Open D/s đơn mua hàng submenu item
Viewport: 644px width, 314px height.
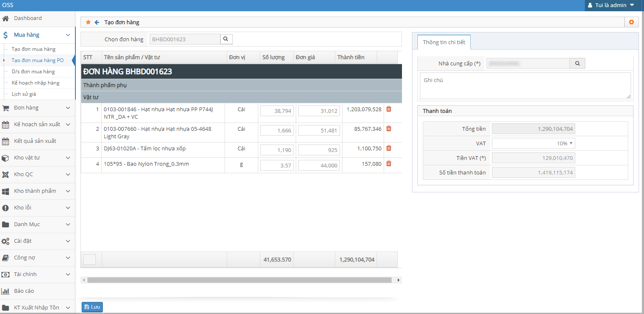[x=33, y=72]
